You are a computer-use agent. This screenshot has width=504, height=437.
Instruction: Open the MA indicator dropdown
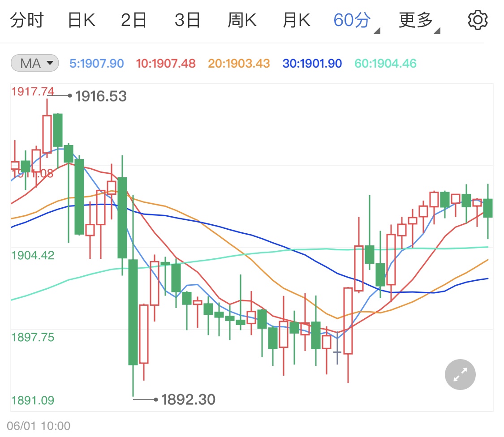pos(34,63)
